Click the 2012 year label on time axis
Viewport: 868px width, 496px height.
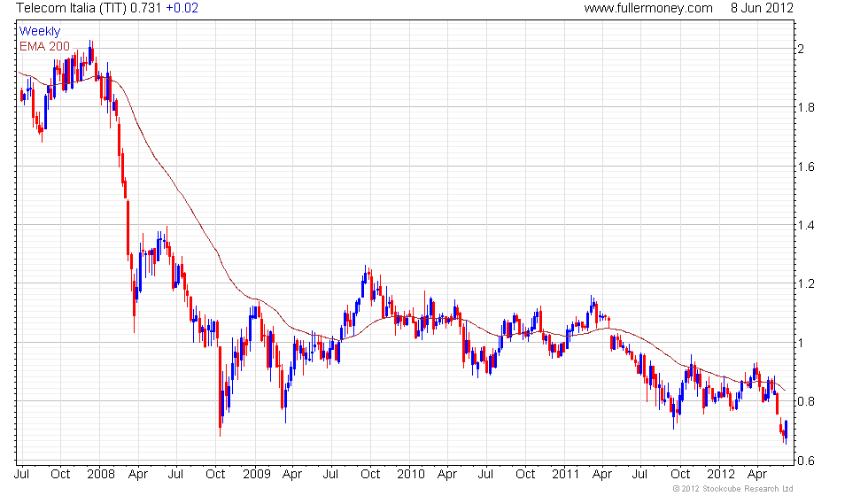tap(721, 475)
